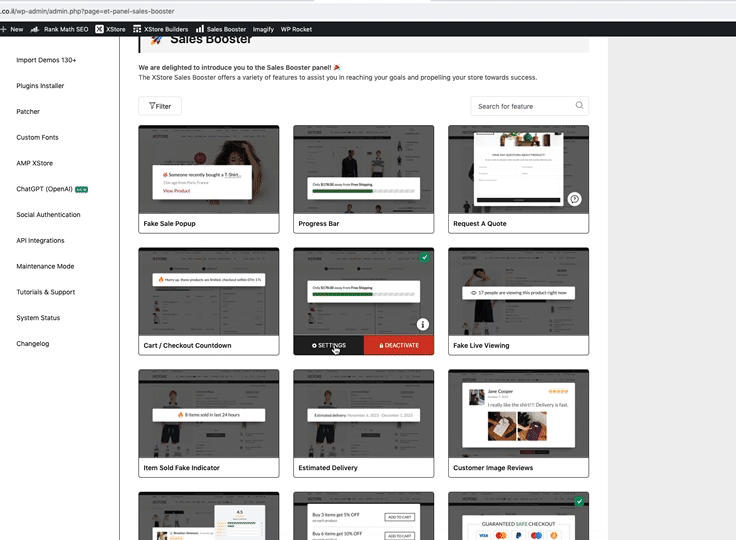736x540 pixels.
Task: Select the Item Sold Fake Indicator card
Action: pyautogui.click(x=209, y=424)
